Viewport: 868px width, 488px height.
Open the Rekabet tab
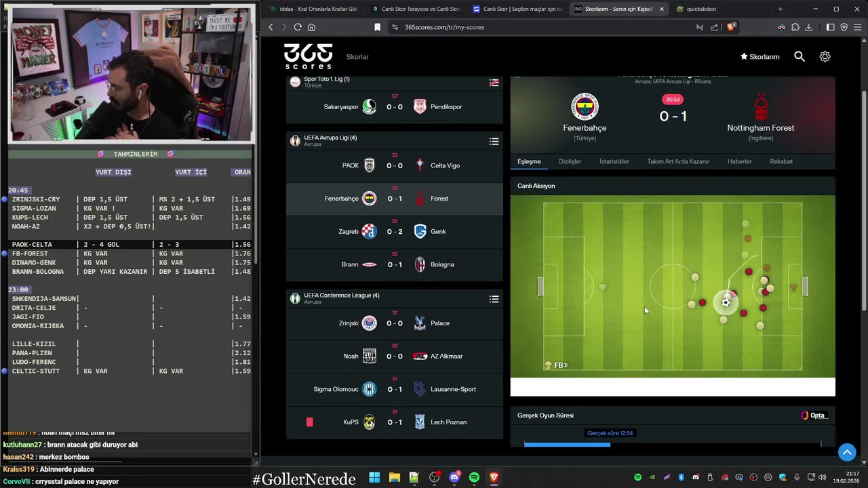781,161
